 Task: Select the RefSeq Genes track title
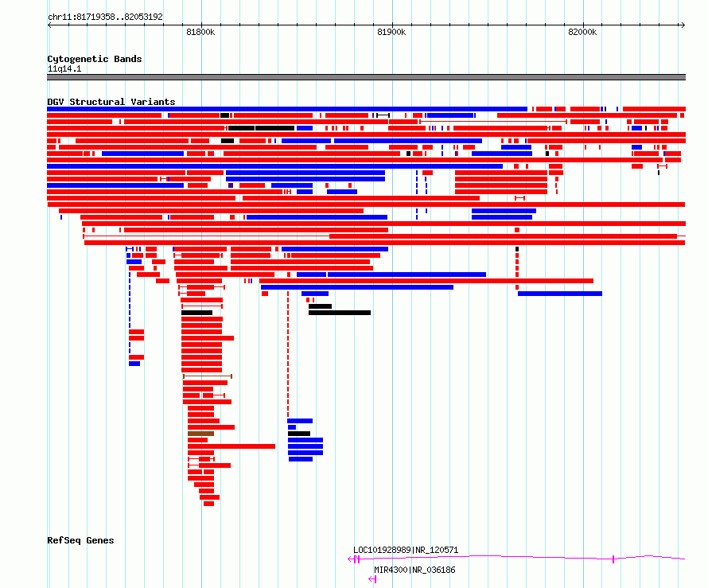click(80, 540)
